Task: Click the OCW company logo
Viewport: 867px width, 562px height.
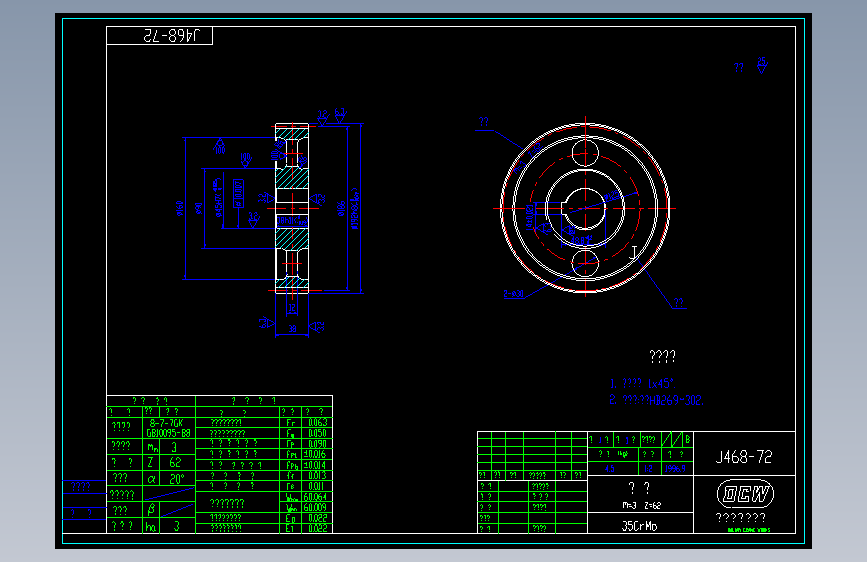Action: 745,494
